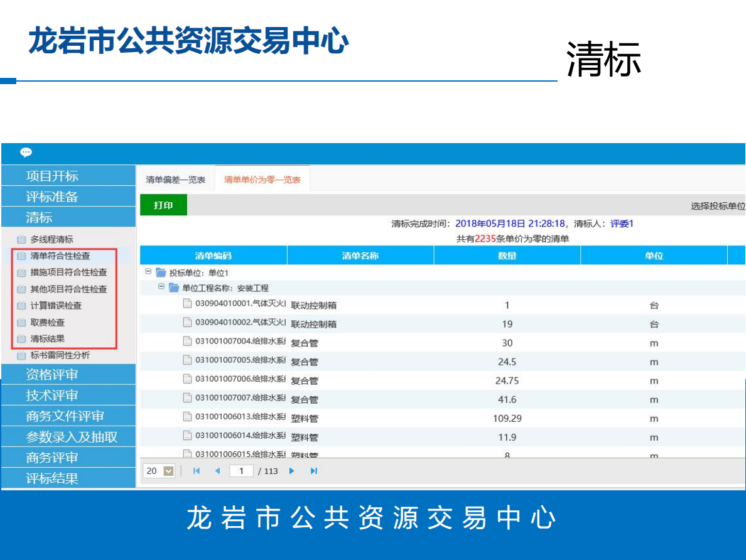Go to previous page of the list
Viewport: 746px width, 560px height.
coord(217,471)
